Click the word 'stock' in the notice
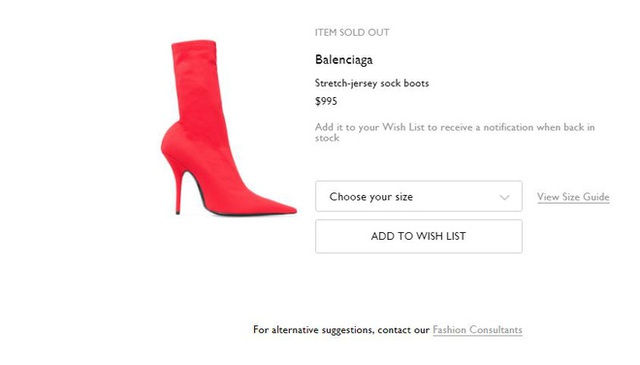640x365 pixels. point(327,138)
